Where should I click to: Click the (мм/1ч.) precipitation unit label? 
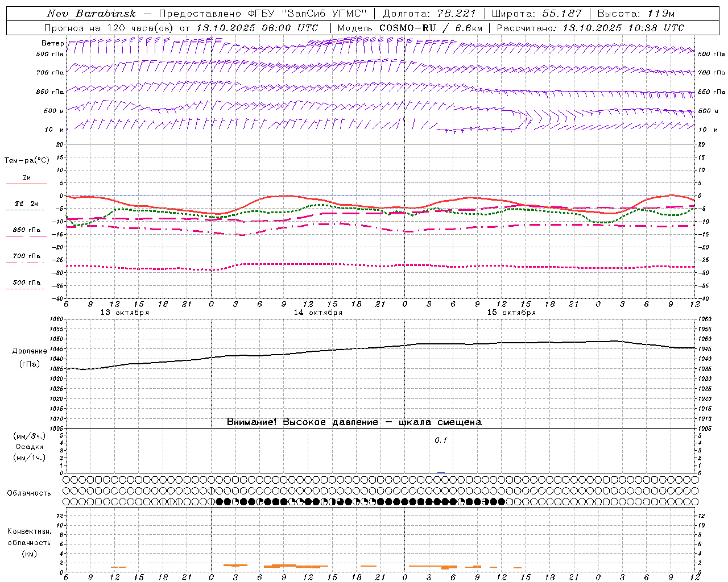click(30, 458)
